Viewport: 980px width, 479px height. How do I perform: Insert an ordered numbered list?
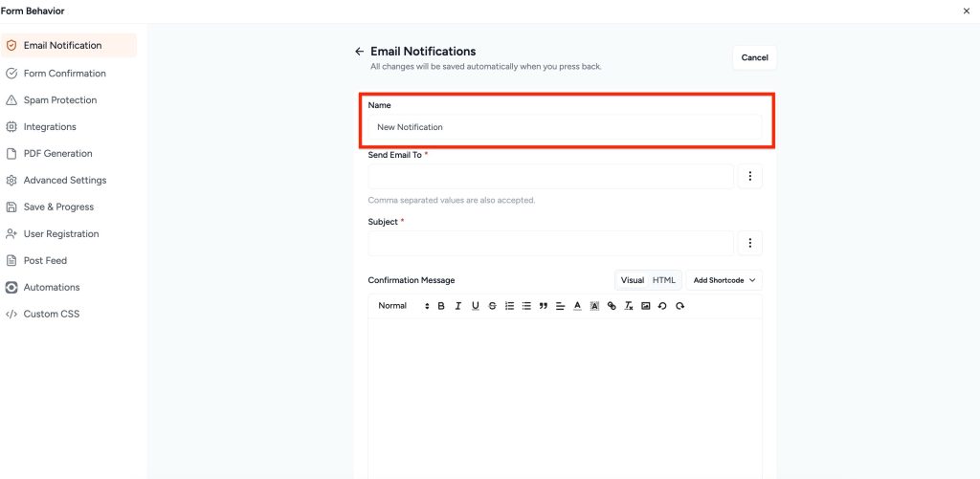[x=509, y=306]
